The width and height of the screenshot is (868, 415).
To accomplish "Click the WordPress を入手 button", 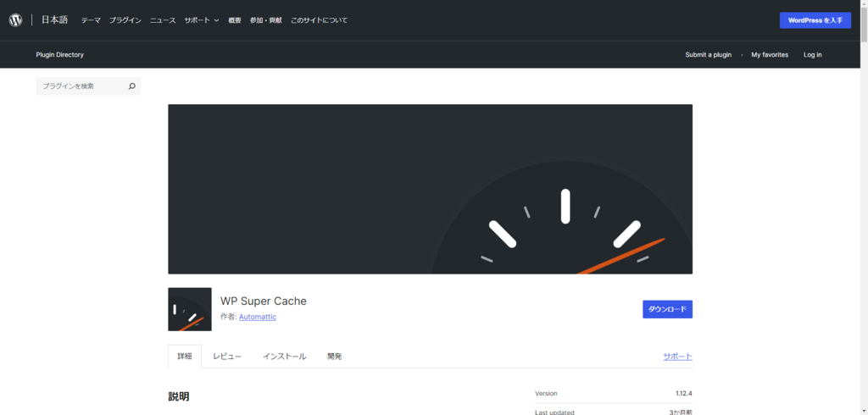I will click(815, 20).
